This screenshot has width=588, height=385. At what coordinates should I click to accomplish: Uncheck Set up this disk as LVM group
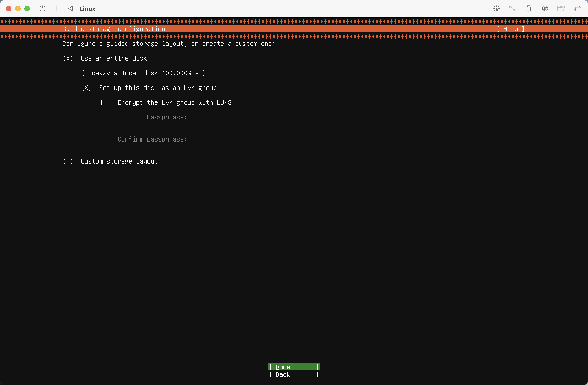pos(86,88)
